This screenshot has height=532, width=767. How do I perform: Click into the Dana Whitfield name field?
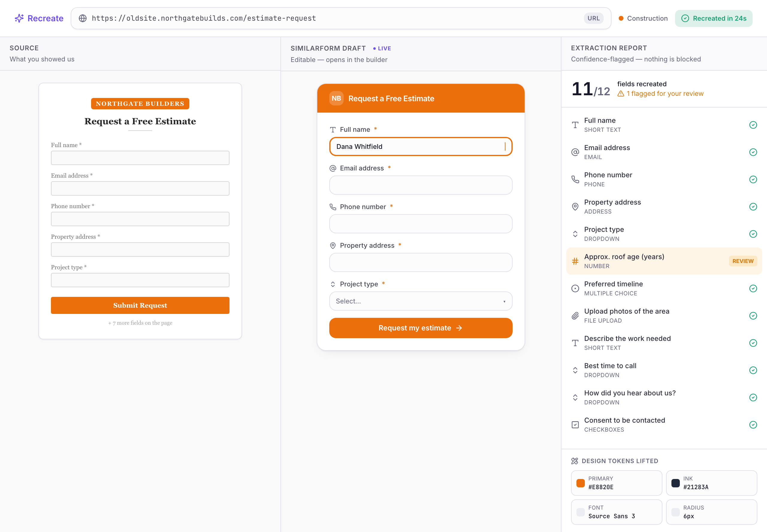pyautogui.click(x=421, y=146)
